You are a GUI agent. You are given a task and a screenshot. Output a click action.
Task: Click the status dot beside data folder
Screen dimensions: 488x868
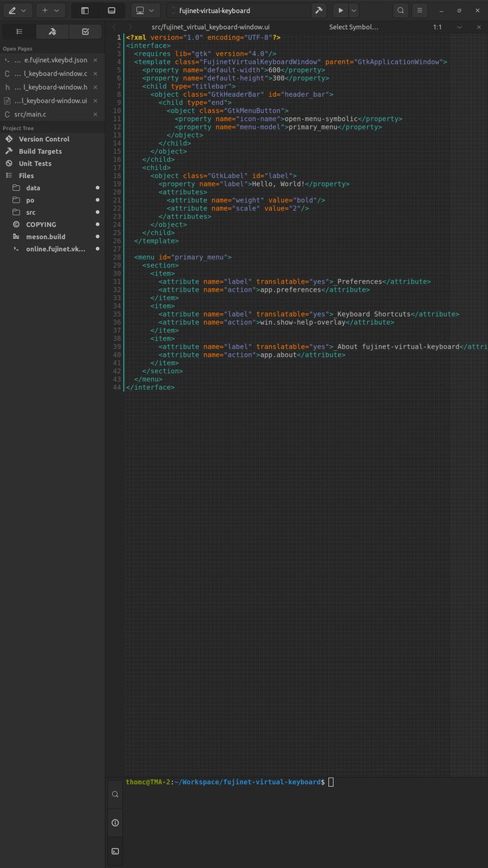coord(98,187)
